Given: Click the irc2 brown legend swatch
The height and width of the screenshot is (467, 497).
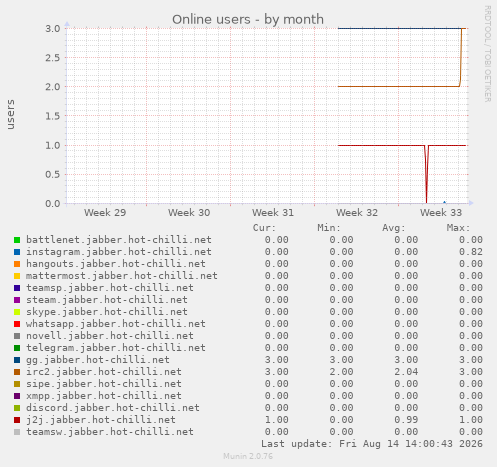Looking at the screenshot, I should pyautogui.click(x=17, y=372).
